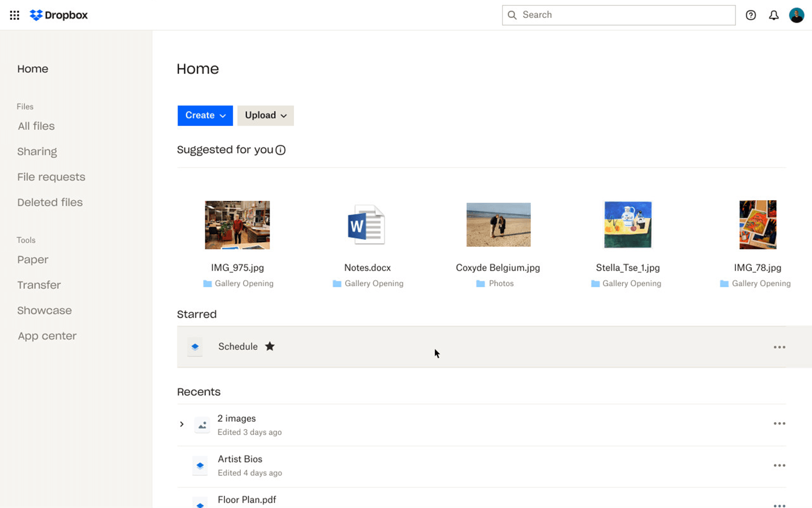Viewport: 812px width, 508px height.
Task: Open Deleted files
Action: click(50, 203)
